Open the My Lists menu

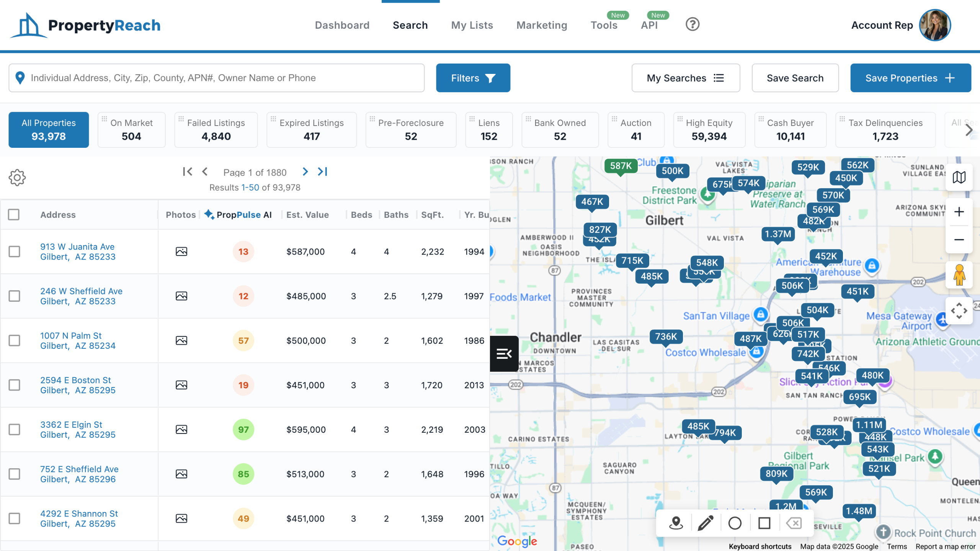pos(472,25)
